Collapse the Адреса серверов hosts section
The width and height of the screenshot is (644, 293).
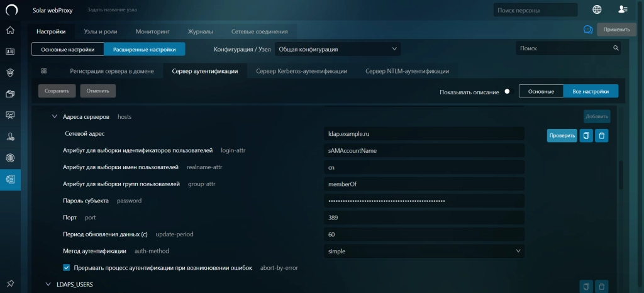(54, 116)
